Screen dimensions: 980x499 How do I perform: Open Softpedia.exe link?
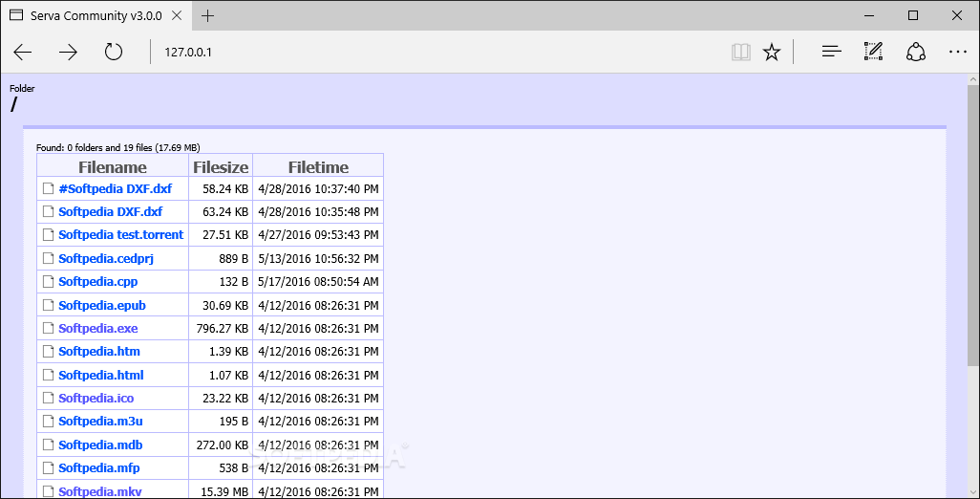coord(98,329)
